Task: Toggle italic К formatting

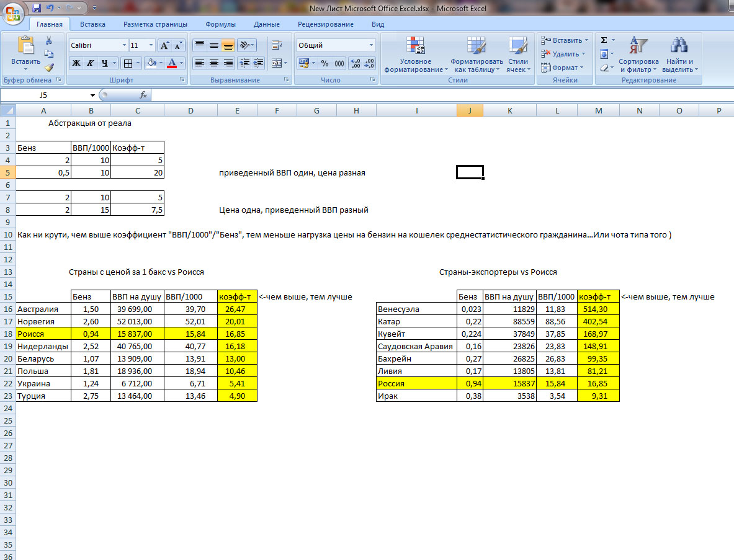Action: 91,63
